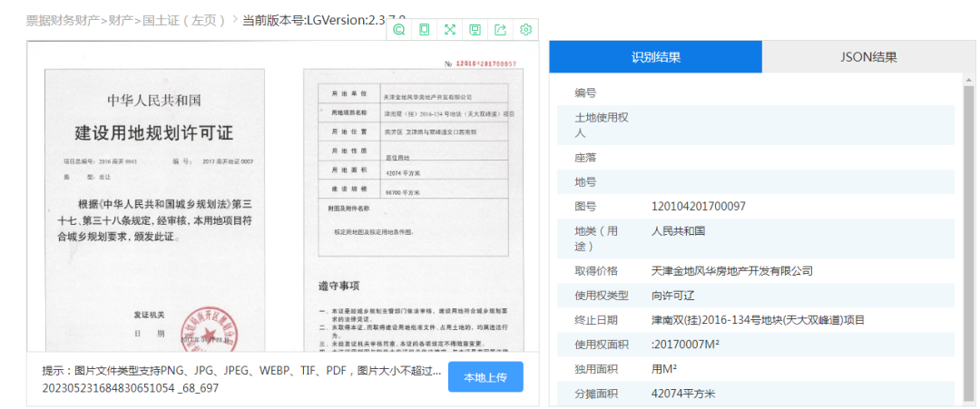
Task: Click the 财产 breadcrumb link
Action: pyautogui.click(x=120, y=20)
